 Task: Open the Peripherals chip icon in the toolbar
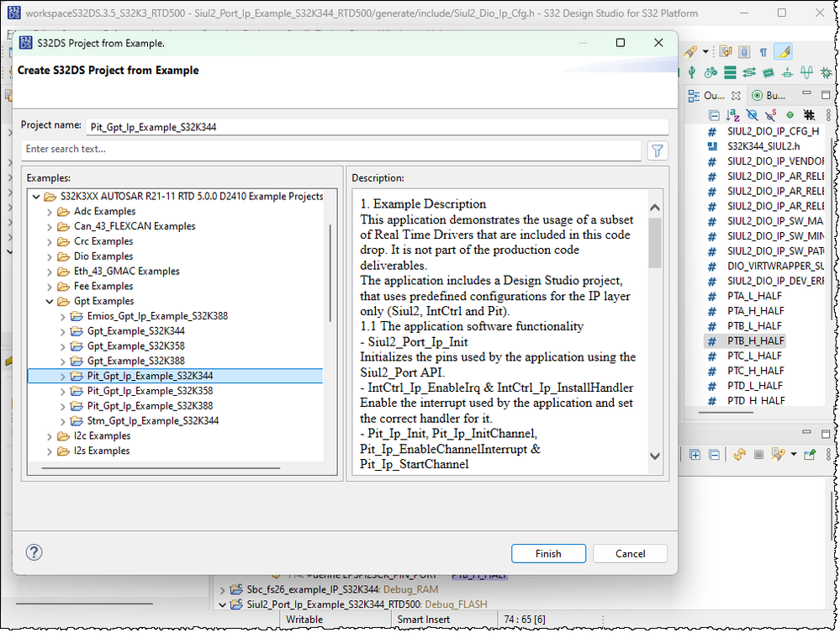click(768, 72)
